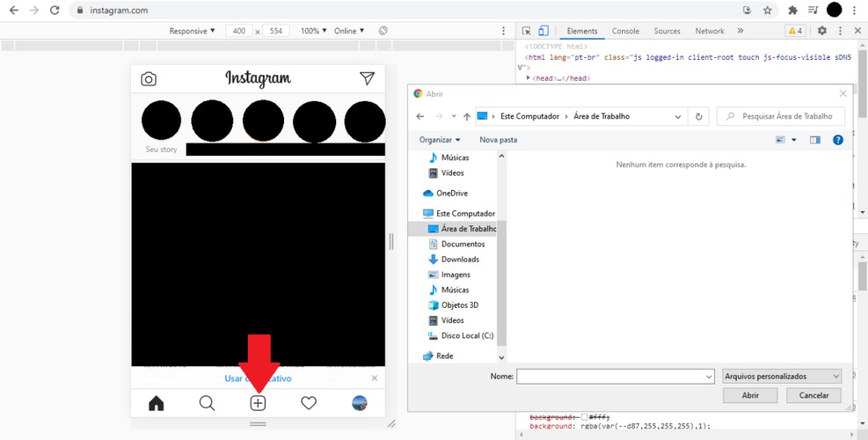Image resolution: width=868 pixels, height=440 pixels.
Task: Click the warnings badge showing 4
Action: [796, 31]
